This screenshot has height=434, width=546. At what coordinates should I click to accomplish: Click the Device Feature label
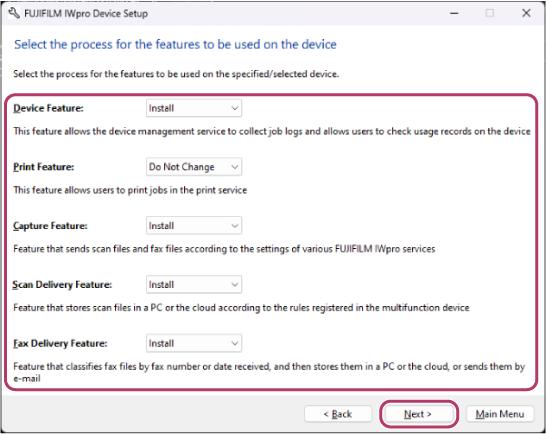[x=48, y=108]
